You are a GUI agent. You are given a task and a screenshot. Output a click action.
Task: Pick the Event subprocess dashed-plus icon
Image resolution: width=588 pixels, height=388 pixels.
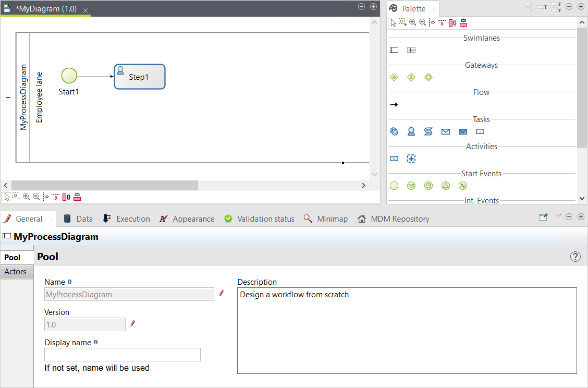[411, 159]
